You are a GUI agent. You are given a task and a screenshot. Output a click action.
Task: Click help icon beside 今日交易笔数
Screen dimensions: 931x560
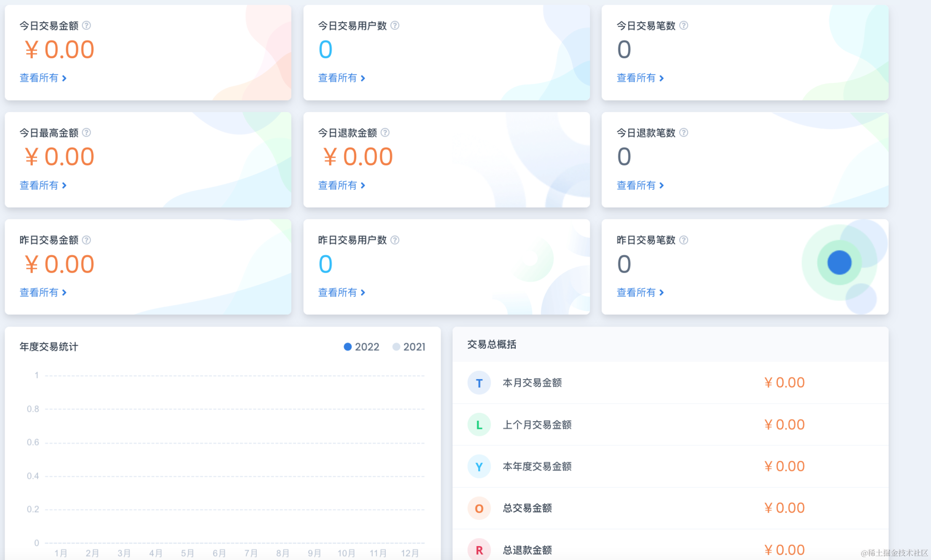(683, 26)
